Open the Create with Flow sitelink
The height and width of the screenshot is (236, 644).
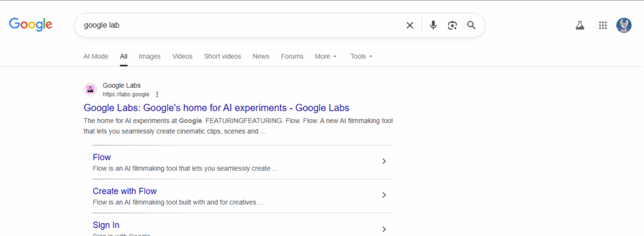click(125, 191)
